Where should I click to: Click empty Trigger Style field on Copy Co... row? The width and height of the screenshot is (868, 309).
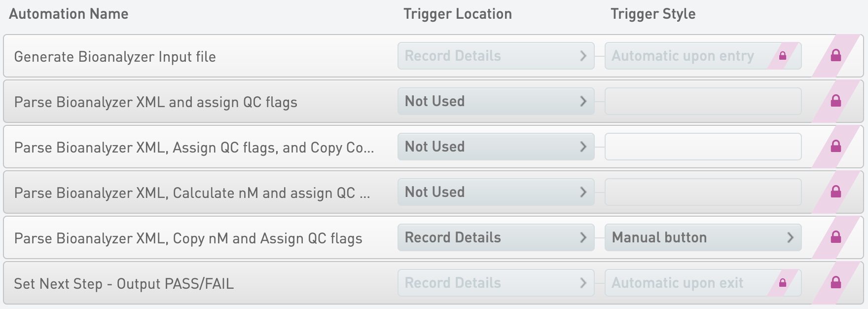[x=703, y=147]
